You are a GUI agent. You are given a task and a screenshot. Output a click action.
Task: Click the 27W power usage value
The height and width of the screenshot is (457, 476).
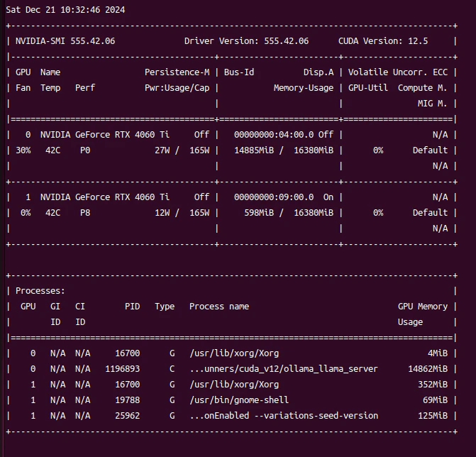coord(162,150)
